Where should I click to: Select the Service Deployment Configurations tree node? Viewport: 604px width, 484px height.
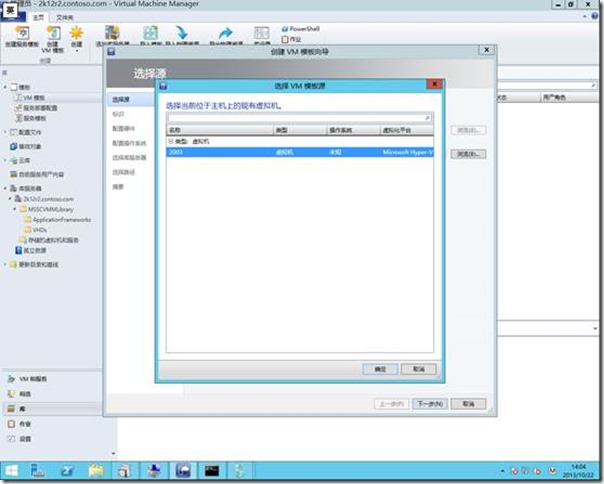[40, 108]
